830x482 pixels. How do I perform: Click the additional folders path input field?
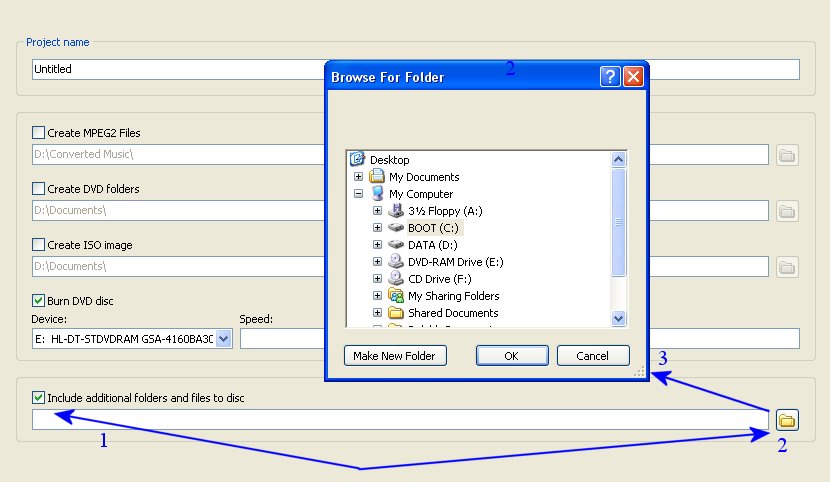pos(400,420)
